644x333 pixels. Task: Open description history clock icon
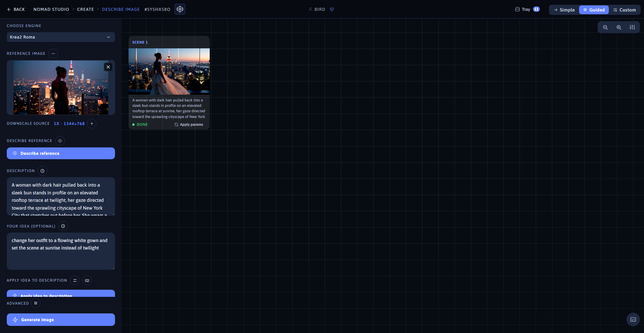point(42,171)
